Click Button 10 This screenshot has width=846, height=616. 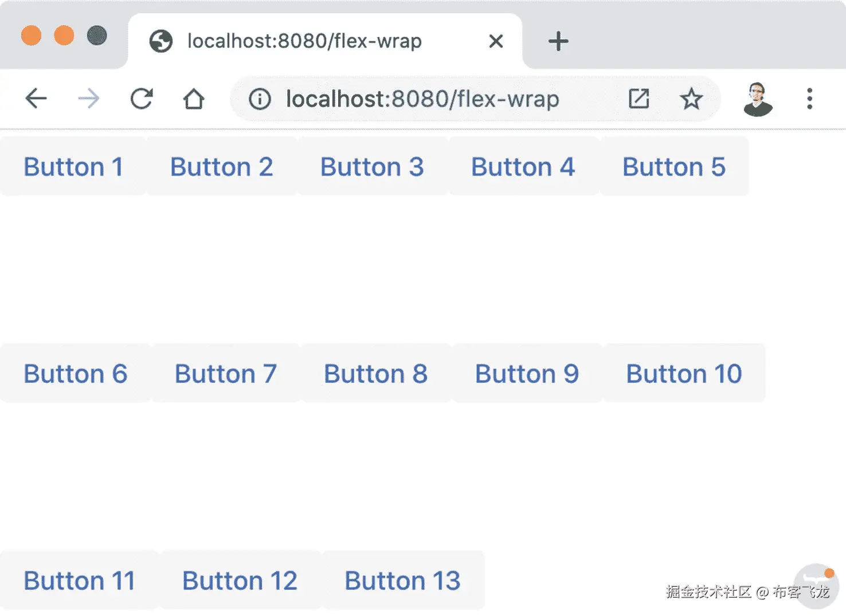[684, 374]
